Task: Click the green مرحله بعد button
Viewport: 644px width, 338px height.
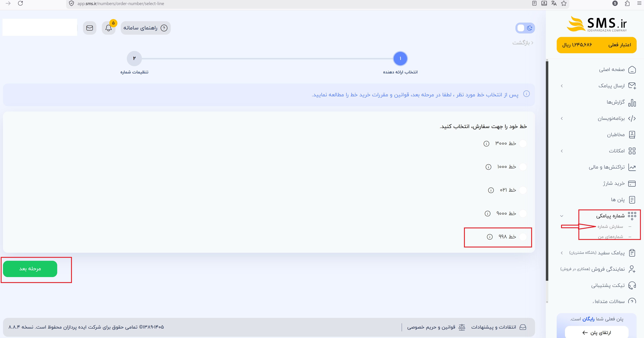Action: [x=30, y=269]
